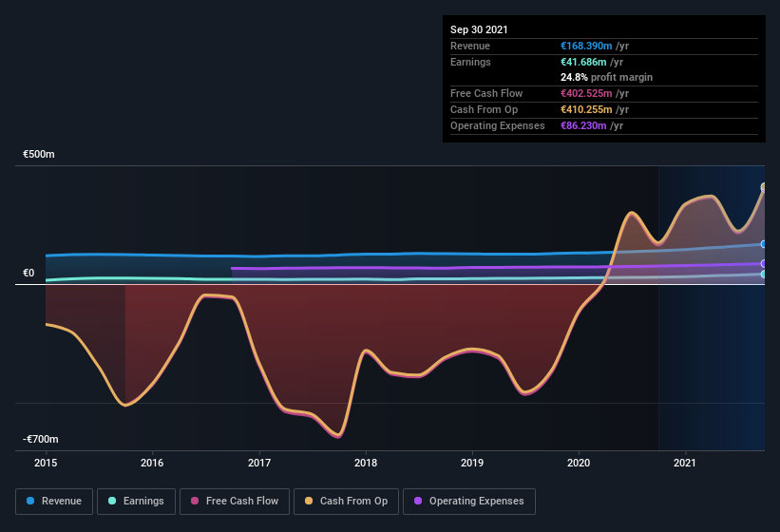Viewport: 780px width, 532px height.
Task: Click Free Cash Flow value €402.525m
Action: (586, 93)
